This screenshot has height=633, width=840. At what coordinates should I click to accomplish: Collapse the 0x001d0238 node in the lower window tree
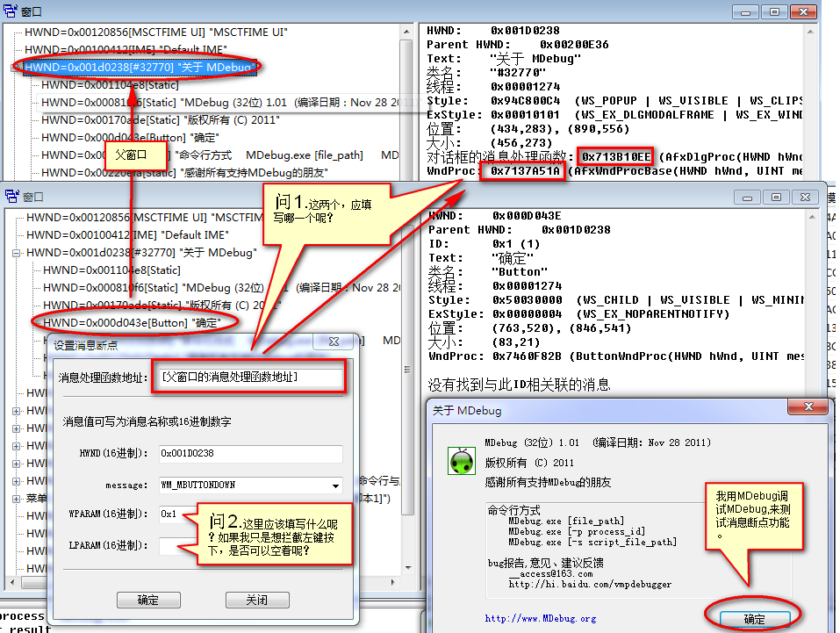click(x=16, y=253)
